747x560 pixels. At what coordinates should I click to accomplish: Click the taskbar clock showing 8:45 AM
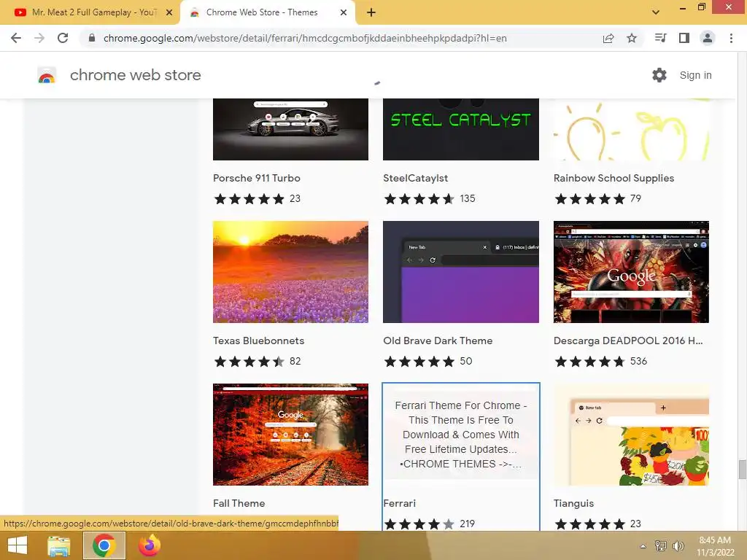point(715,546)
